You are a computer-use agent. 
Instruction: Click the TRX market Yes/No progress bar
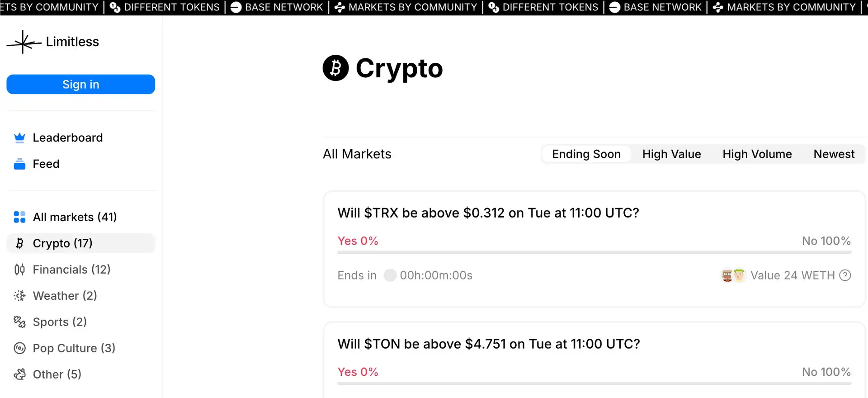[594, 252]
